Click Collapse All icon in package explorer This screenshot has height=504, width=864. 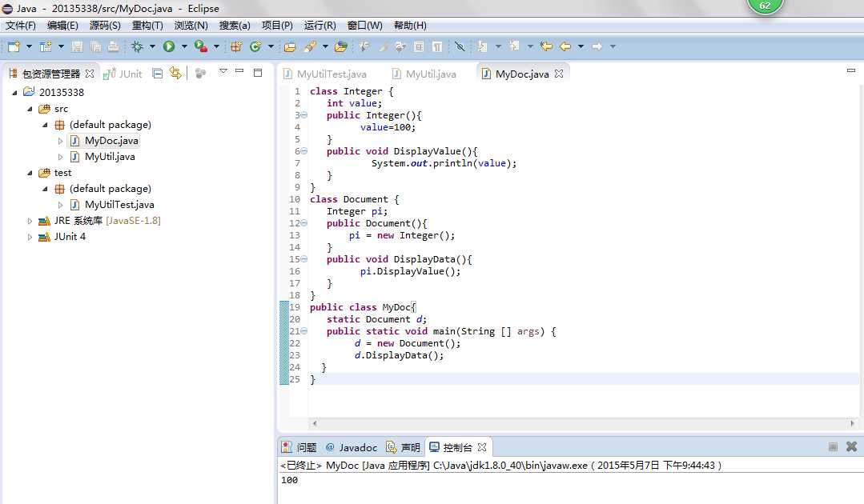157,73
